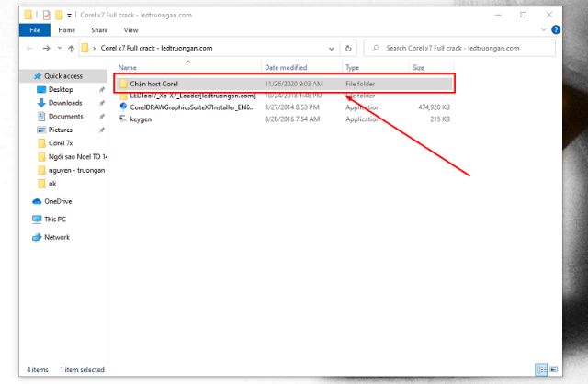
Task: Click the Properties quick access toolbar icon
Action: click(47, 15)
